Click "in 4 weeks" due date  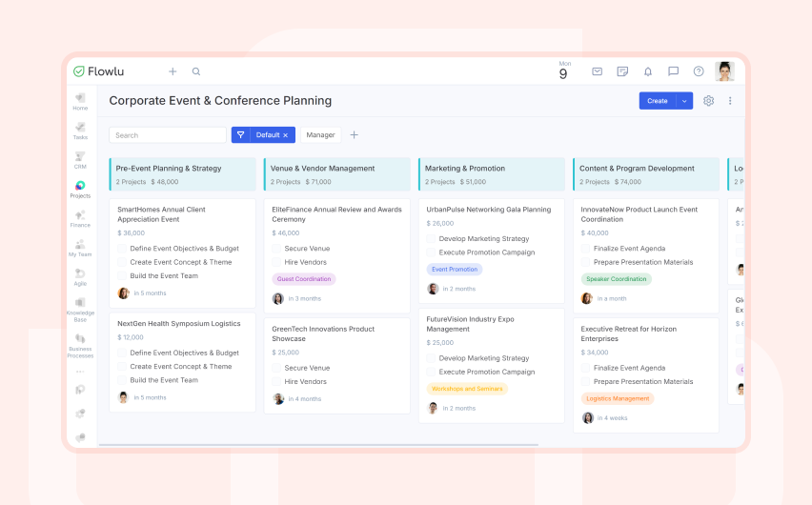(612, 418)
